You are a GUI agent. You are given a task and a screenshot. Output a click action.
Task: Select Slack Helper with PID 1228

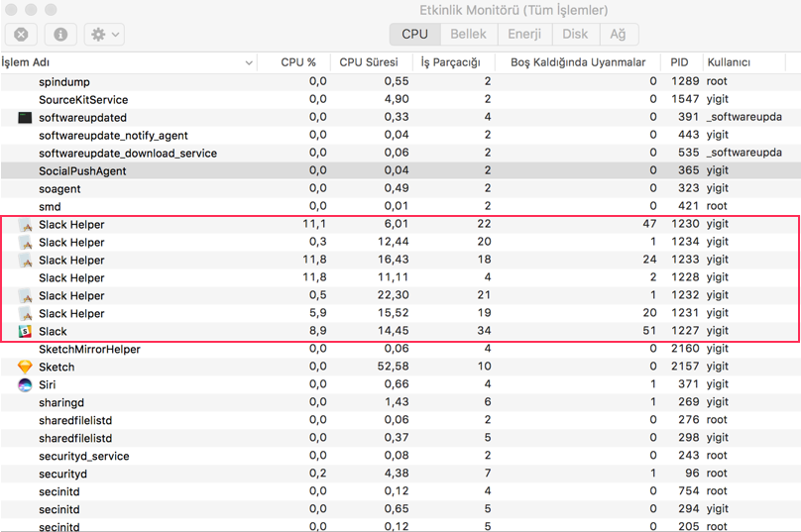400,277
